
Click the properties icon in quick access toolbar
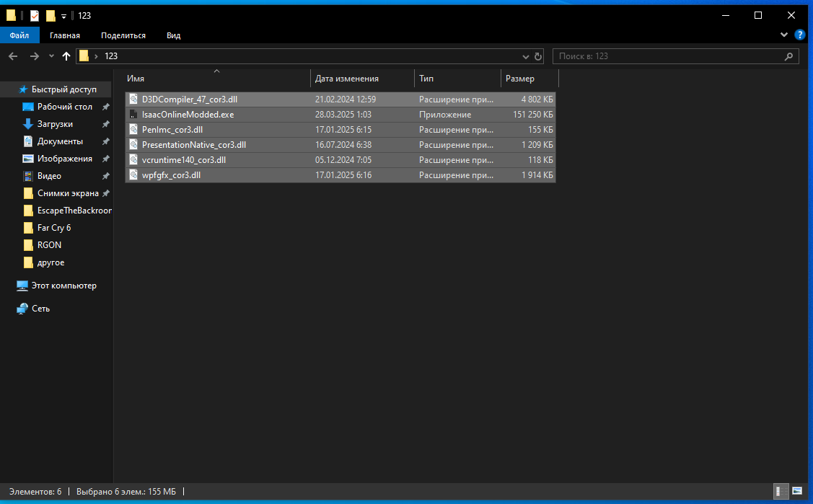pos(34,16)
